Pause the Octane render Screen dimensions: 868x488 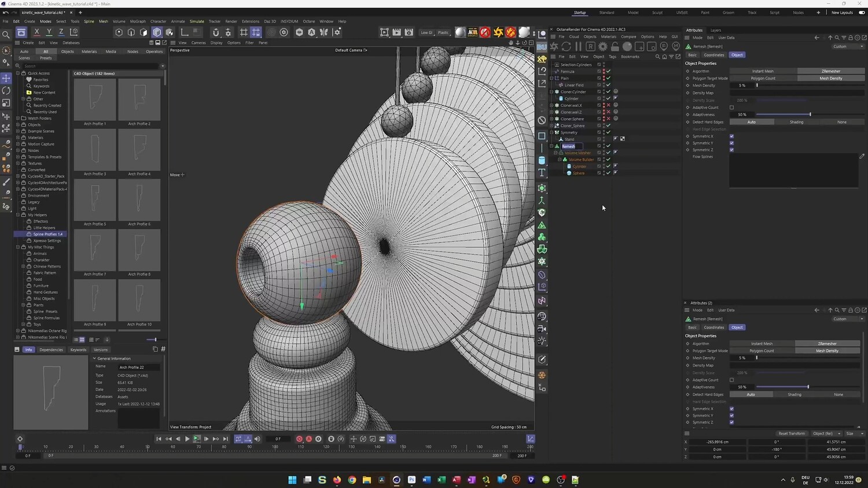click(x=578, y=46)
